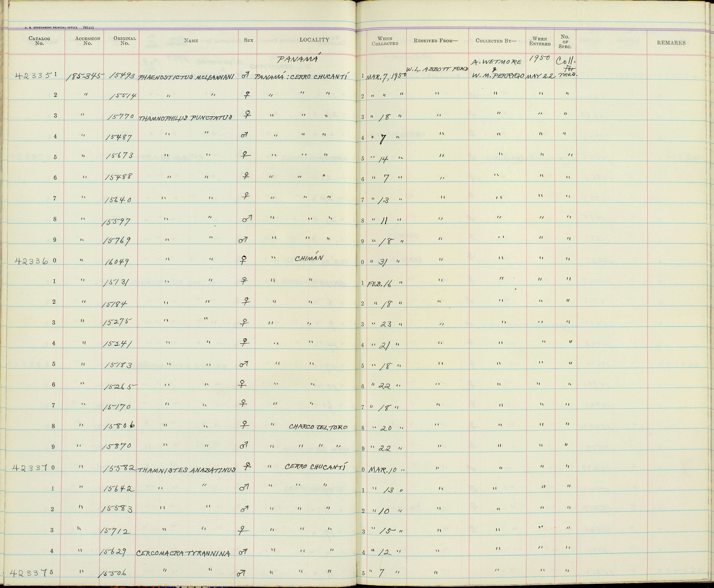Select catalog number 42337 at row 0
The height and width of the screenshot is (588, 714).
tap(33, 467)
